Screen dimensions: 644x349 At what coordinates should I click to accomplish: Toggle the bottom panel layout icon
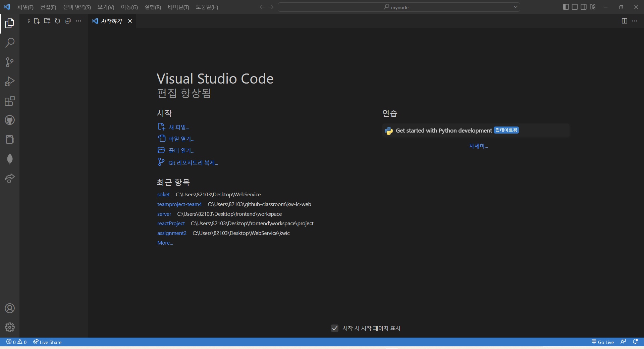(575, 7)
